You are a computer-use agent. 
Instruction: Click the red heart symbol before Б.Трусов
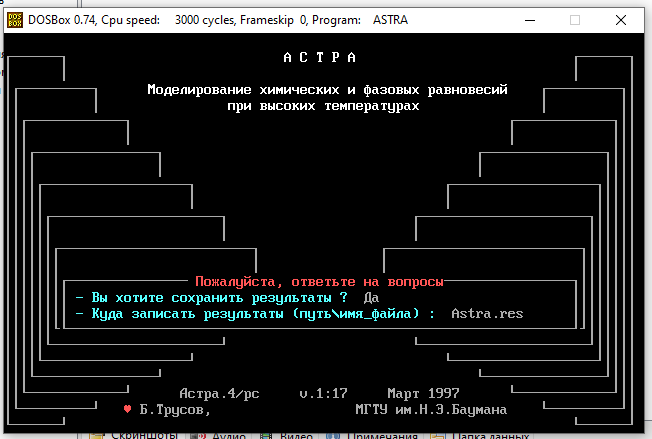[128, 409]
